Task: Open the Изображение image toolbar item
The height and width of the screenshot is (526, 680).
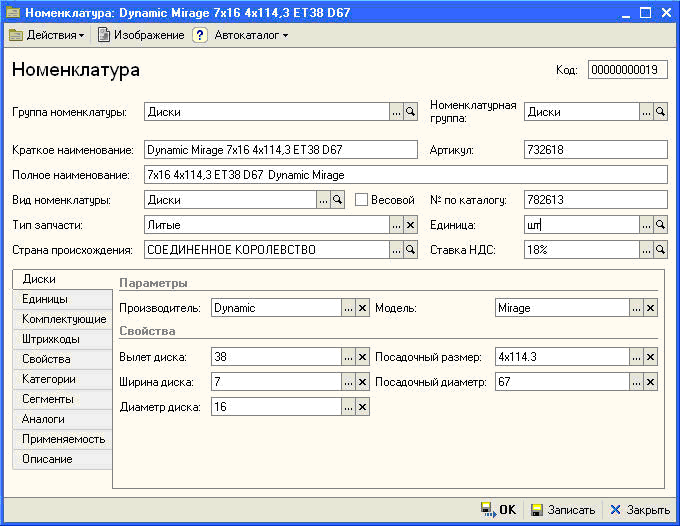Action: 141,35
